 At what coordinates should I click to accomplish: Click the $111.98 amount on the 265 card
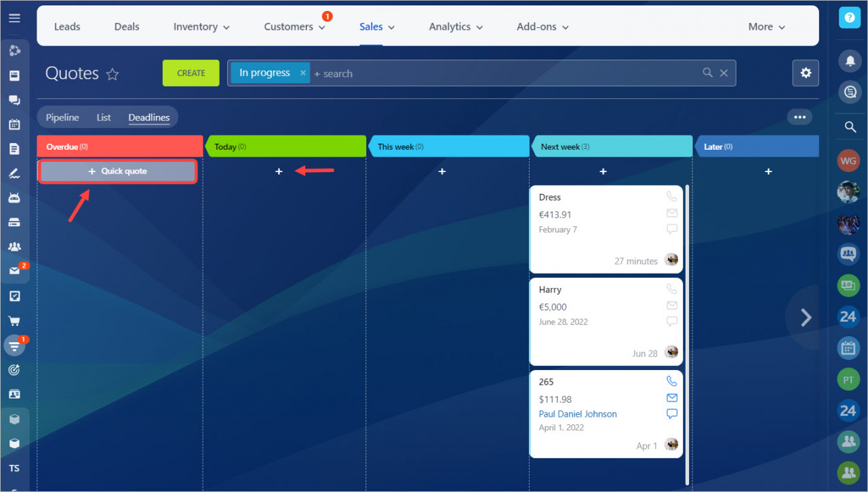click(x=555, y=399)
